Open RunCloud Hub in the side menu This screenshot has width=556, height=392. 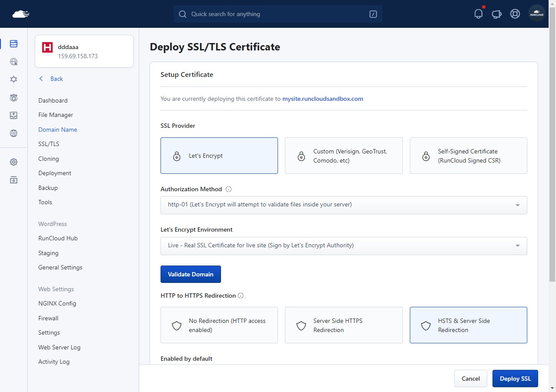(x=58, y=238)
